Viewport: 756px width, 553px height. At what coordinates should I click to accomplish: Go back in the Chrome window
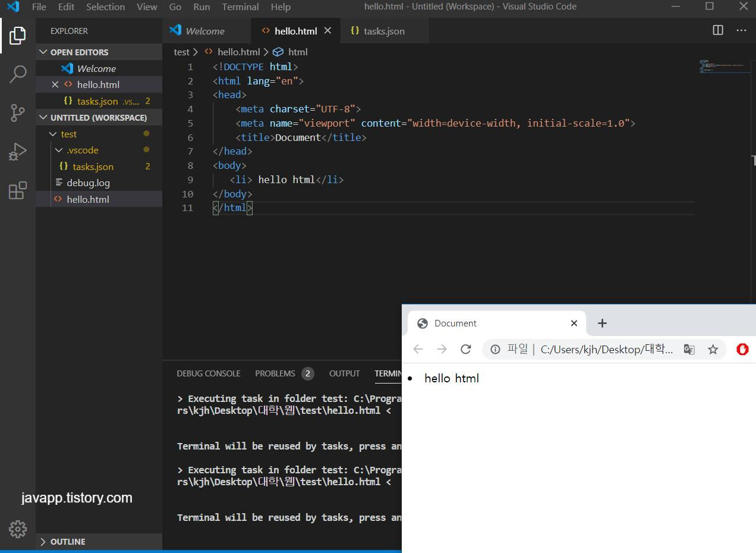click(x=418, y=349)
